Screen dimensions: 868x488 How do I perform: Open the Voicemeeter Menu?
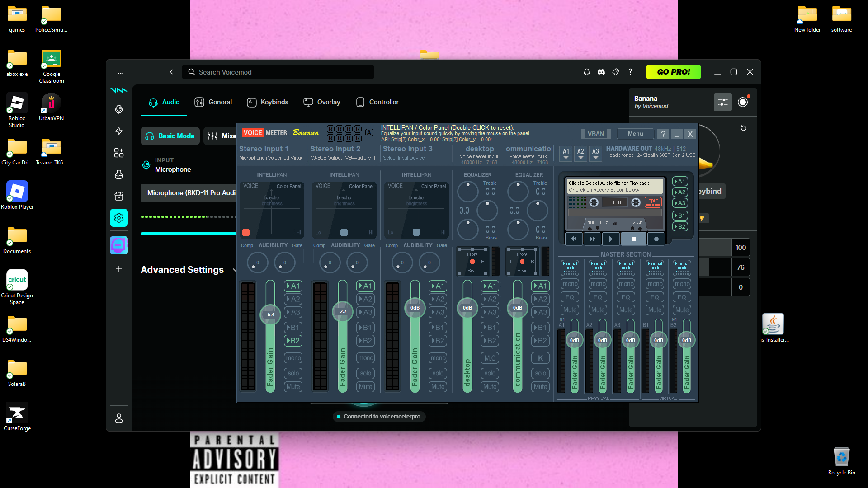coord(635,134)
